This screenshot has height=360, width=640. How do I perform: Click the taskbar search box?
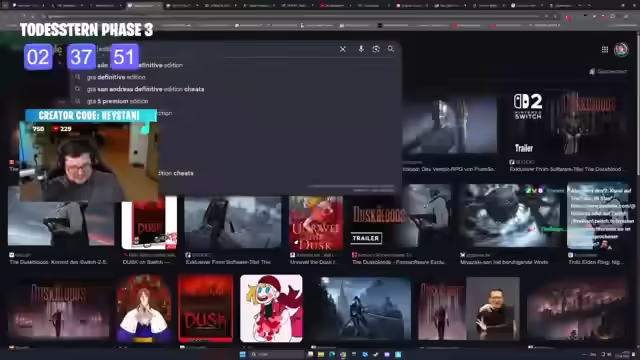(x=277, y=354)
